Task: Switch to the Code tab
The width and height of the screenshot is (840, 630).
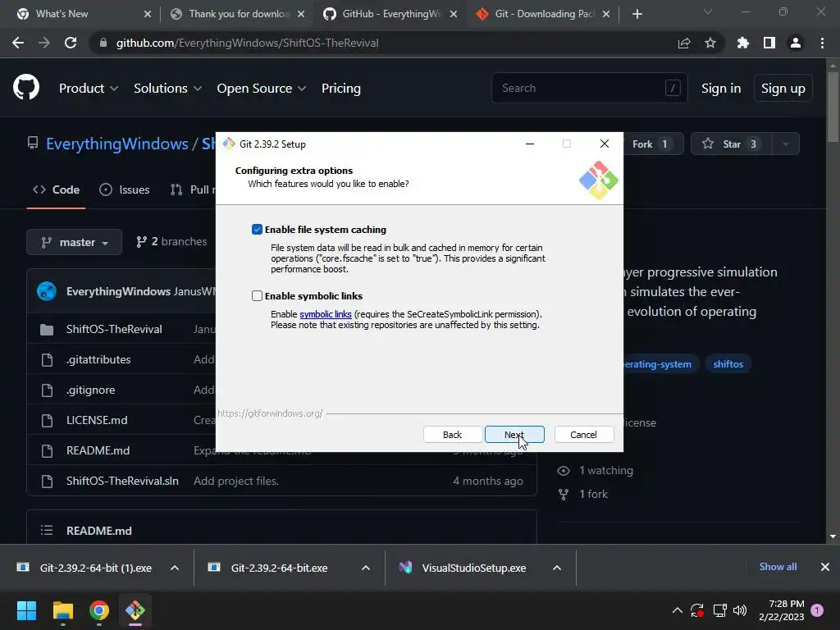Action: click(57, 189)
